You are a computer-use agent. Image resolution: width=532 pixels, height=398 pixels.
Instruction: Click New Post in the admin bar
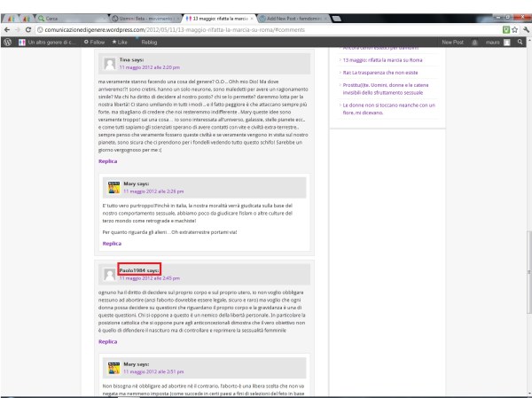point(453,43)
